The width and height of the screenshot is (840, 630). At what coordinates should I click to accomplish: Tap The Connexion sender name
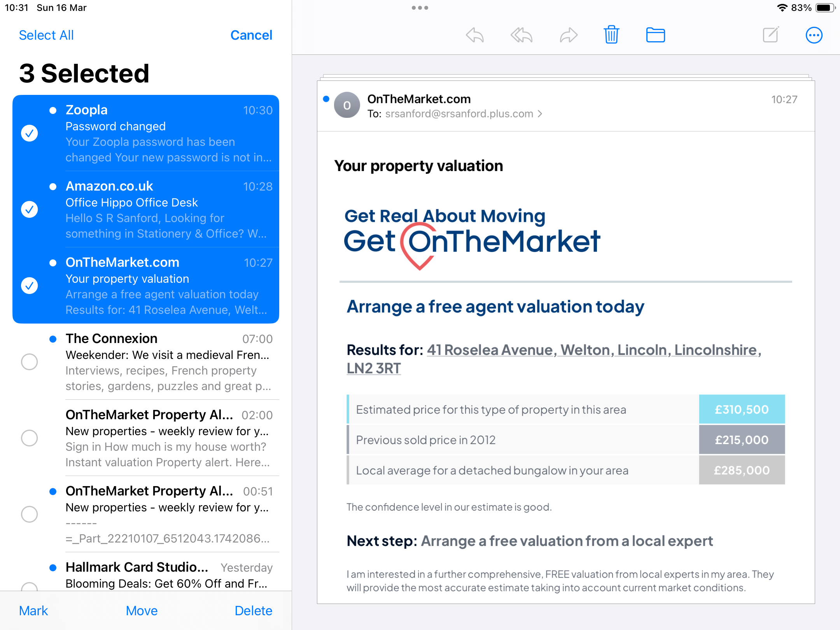point(112,338)
